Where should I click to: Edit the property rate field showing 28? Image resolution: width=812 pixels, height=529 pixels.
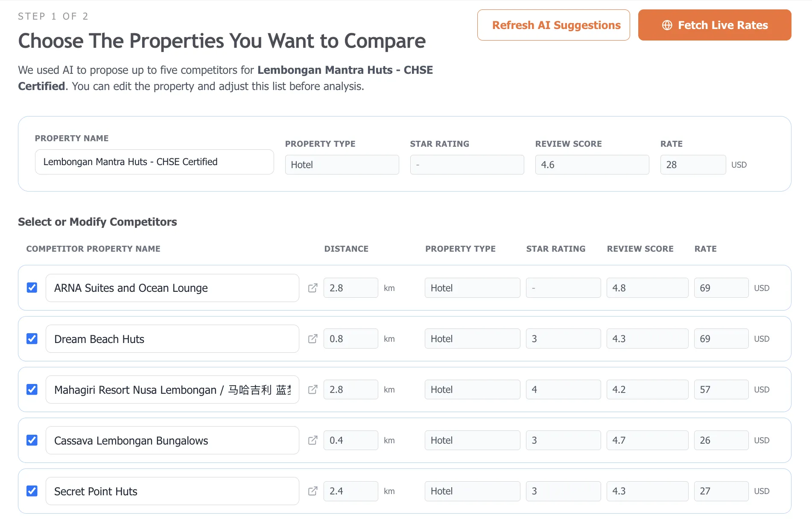(x=692, y=165)
